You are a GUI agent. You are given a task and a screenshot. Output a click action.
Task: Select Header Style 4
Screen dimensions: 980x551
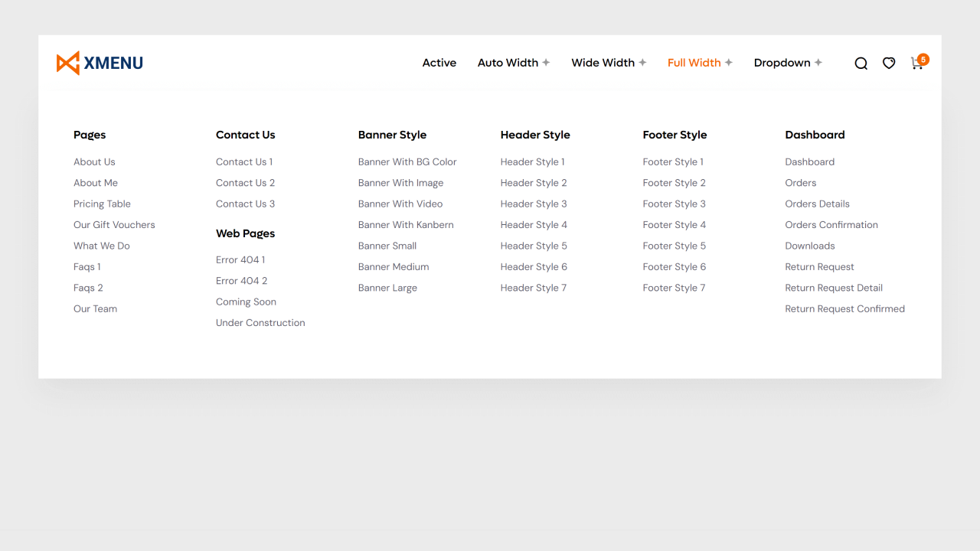pos(534,224)
